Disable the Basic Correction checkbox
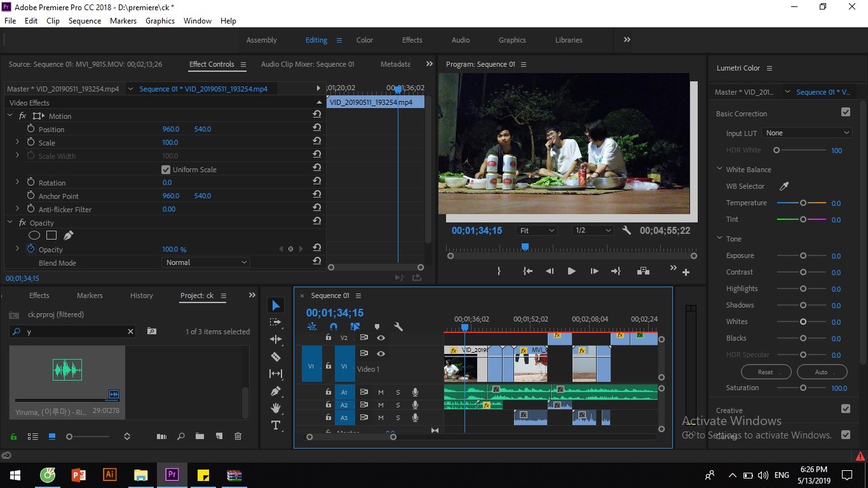Image resolution: width=868 pixels, height=488 pixels. 846,112
